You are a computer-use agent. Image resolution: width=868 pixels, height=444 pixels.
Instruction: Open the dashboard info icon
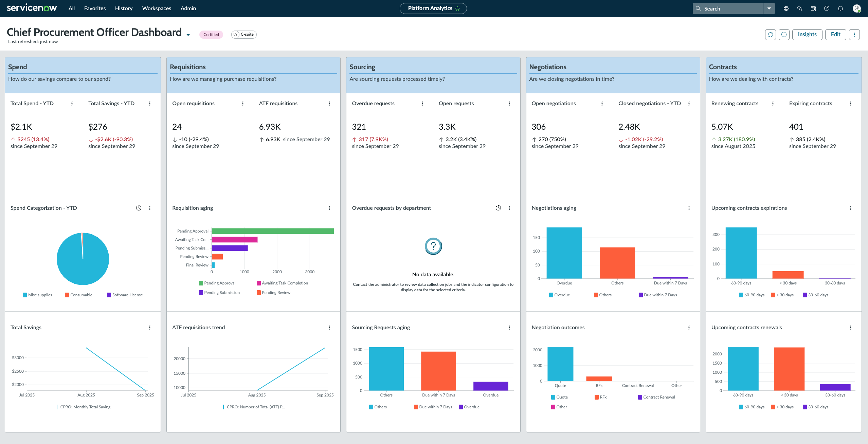(x=784, y=35)
